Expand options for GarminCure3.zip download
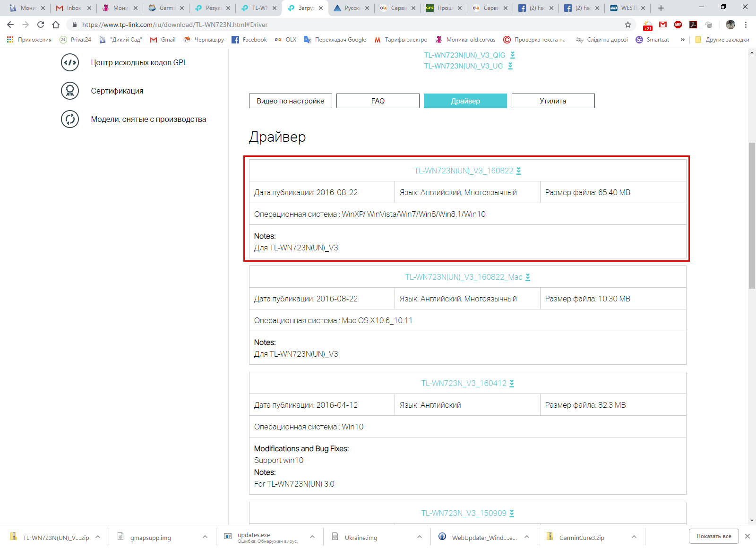This screenshot has height=548, width=756. point(634,537)
